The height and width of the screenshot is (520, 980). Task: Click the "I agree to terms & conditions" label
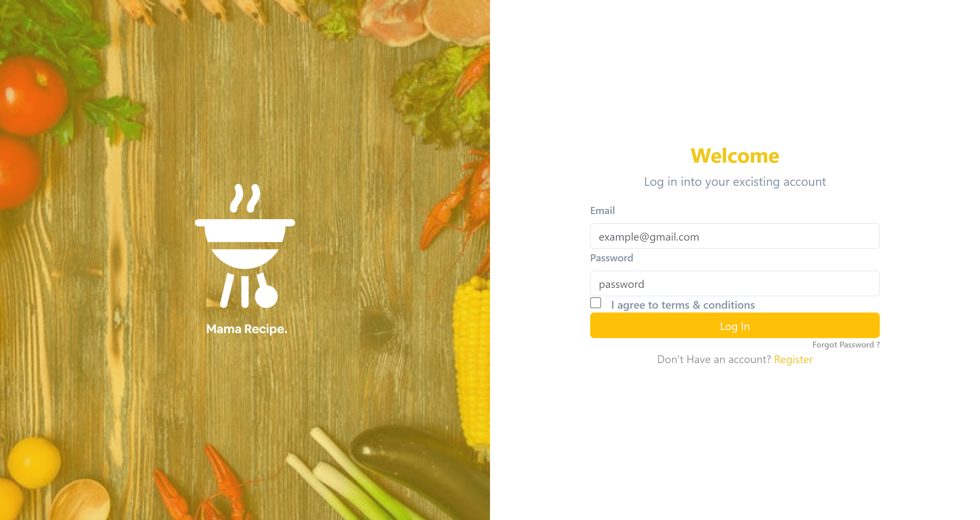[x=683, y=305]
